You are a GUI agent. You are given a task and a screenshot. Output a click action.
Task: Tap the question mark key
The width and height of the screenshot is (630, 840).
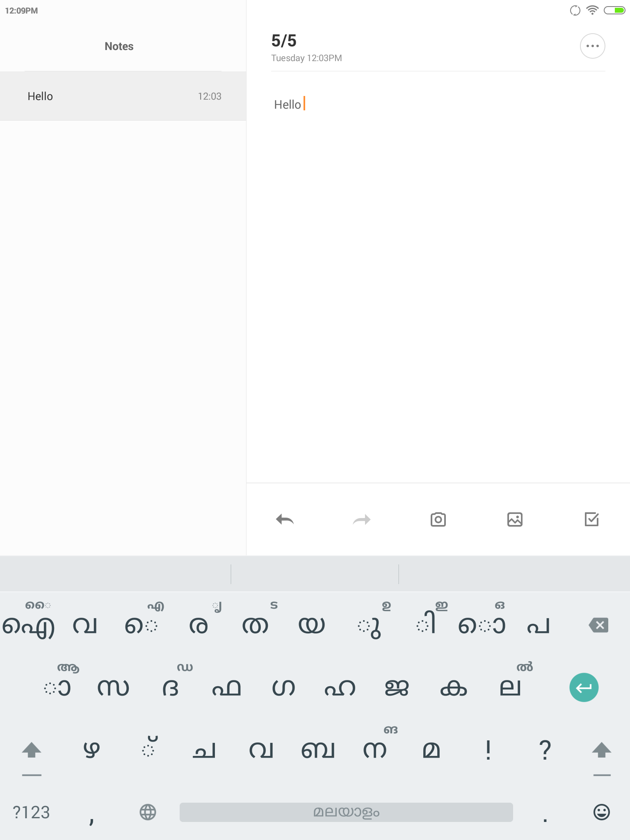pyautogui.click(x=545, y=750)
